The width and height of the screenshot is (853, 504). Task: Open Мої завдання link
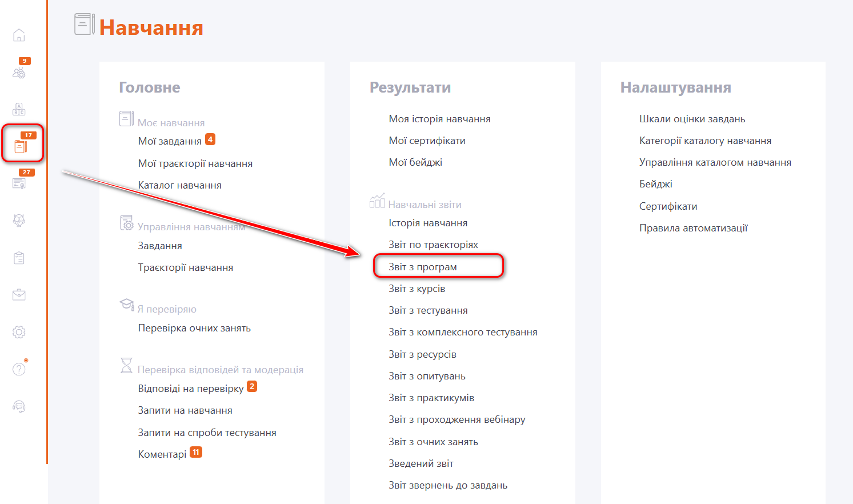tap(170, 141)
